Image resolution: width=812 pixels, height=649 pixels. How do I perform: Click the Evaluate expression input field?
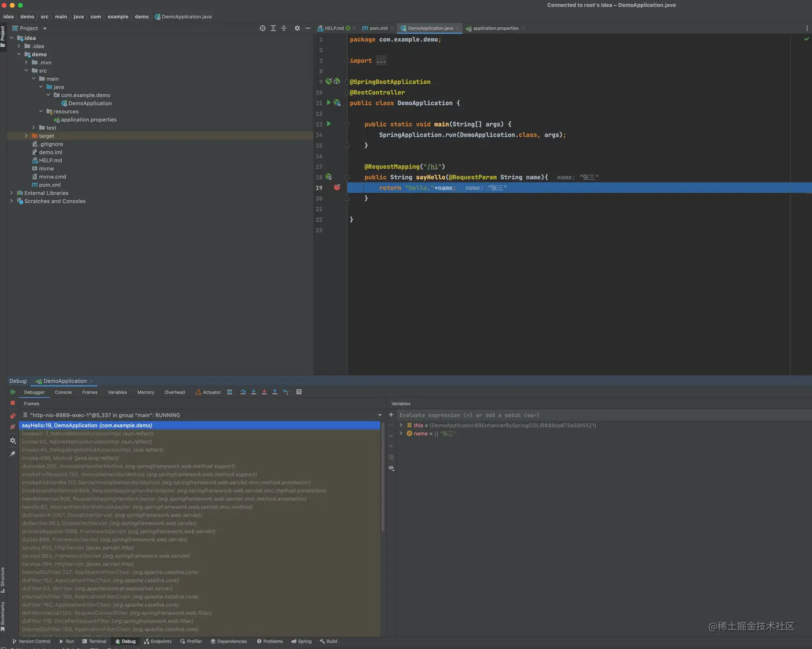pos(604,415)
